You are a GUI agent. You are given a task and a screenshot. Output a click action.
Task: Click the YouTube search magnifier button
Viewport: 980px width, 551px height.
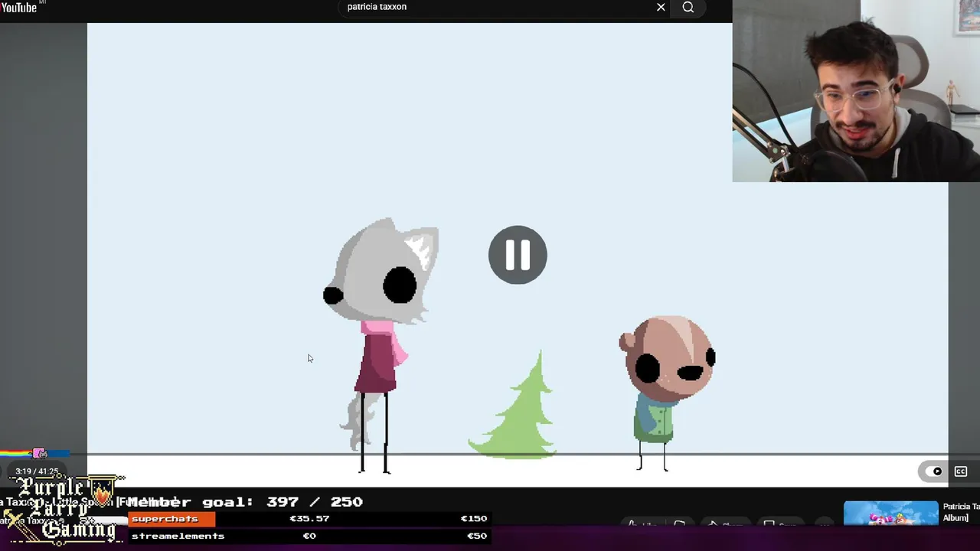[688, 7]
